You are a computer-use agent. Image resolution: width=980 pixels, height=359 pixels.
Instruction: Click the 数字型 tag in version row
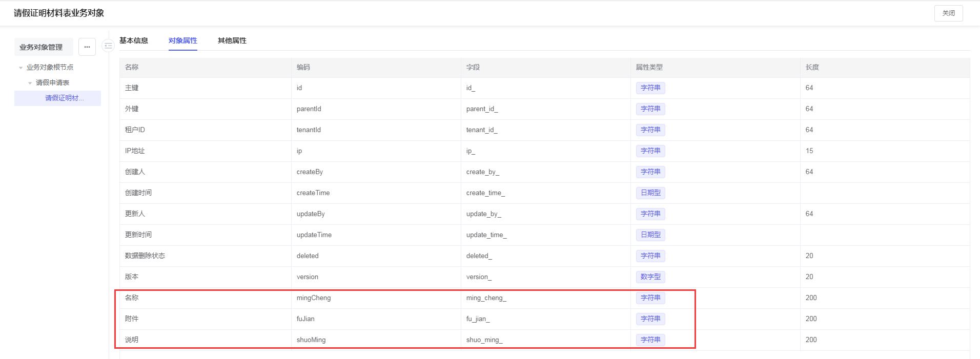650,277
